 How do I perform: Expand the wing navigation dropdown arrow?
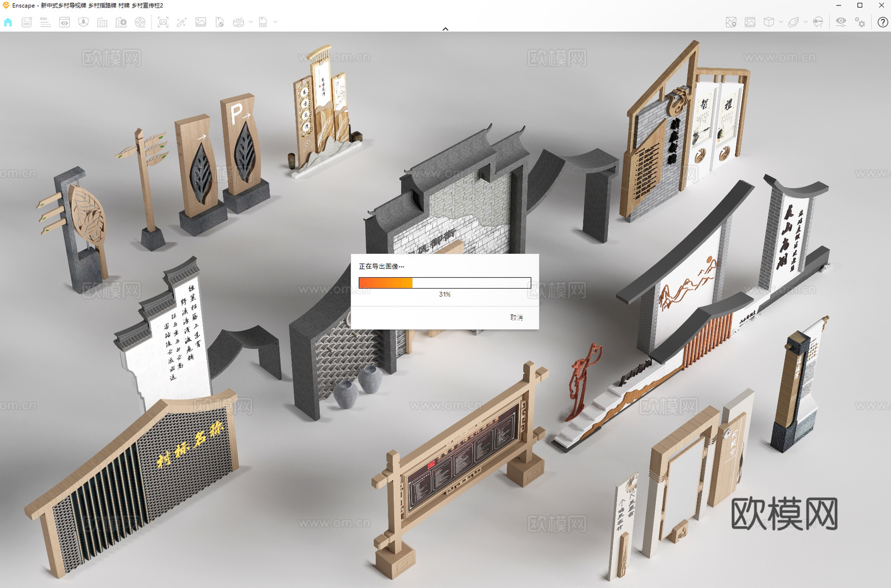pos(806,22)
